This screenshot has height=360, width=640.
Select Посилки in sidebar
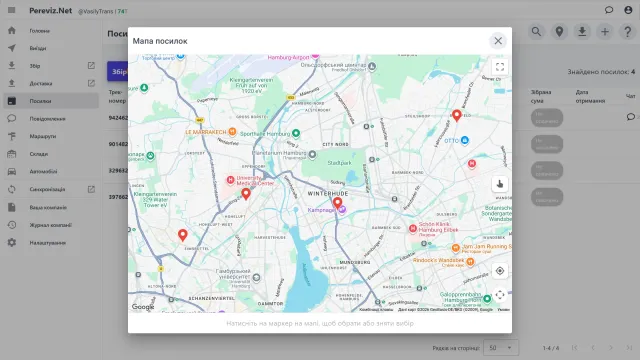(51, 101)
